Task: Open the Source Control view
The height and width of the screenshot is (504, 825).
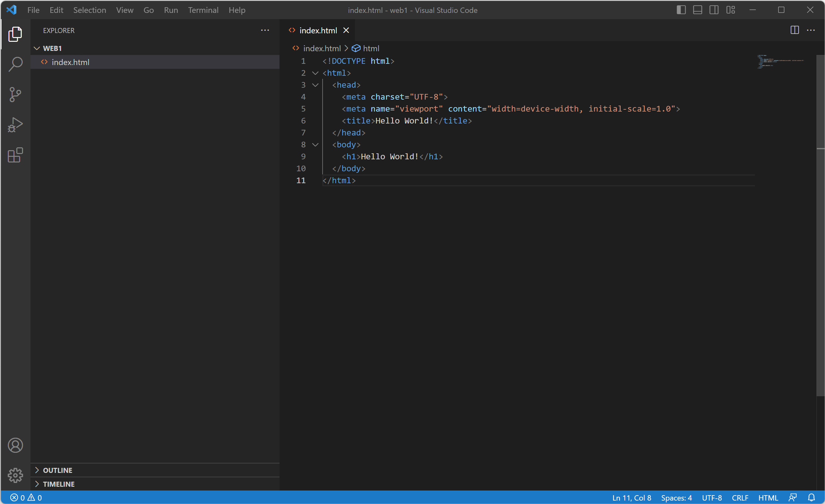Action: (x=15, y=94)
